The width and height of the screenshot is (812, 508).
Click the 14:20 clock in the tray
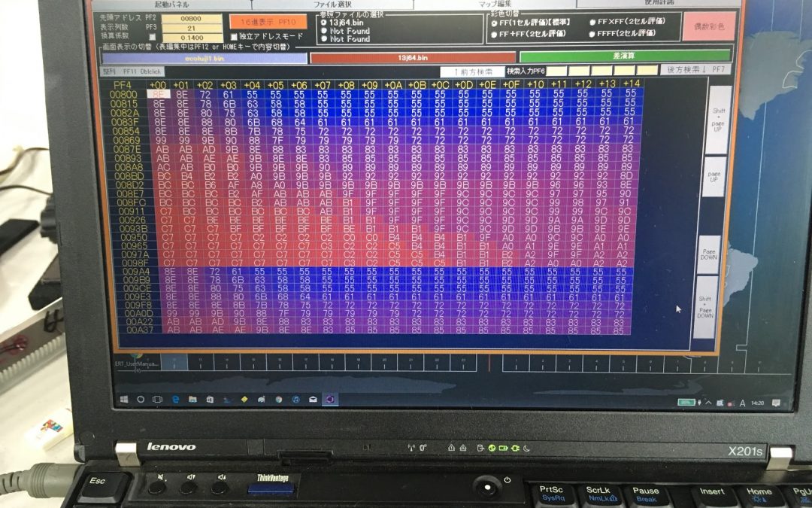click(757, 403)
